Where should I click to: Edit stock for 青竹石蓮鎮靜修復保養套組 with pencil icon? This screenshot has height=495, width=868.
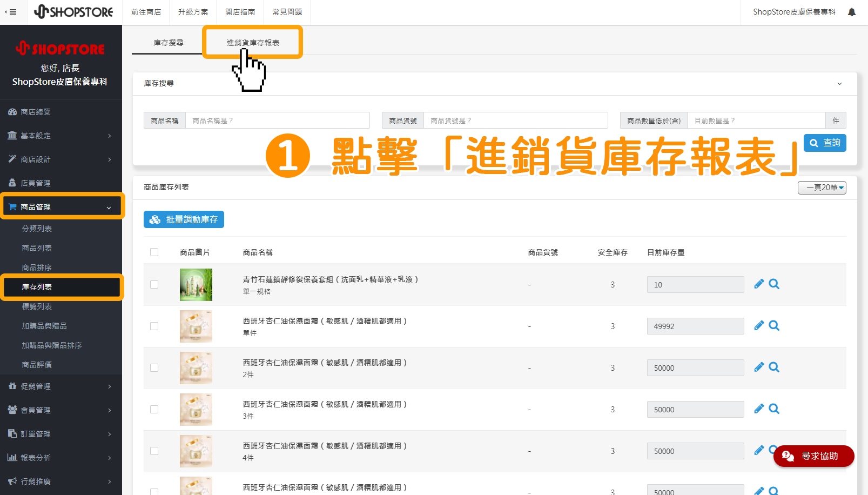(x=759, y=284)
